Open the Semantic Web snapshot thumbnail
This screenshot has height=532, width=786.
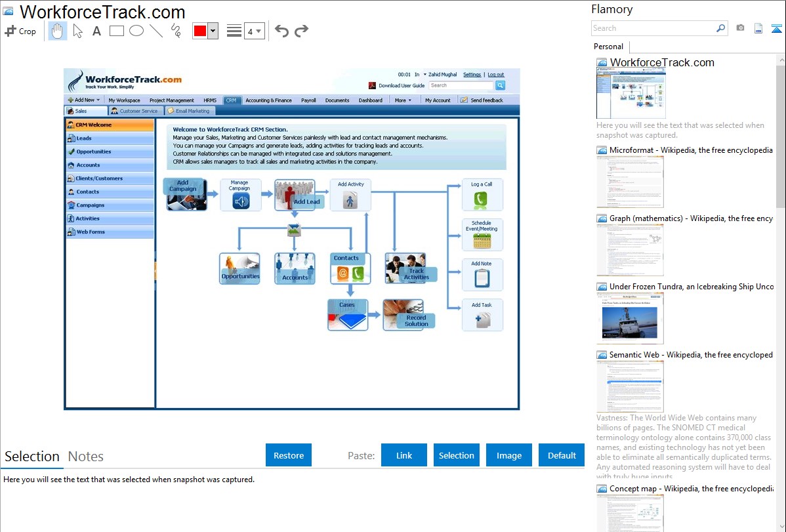click(x=630, y=386)
